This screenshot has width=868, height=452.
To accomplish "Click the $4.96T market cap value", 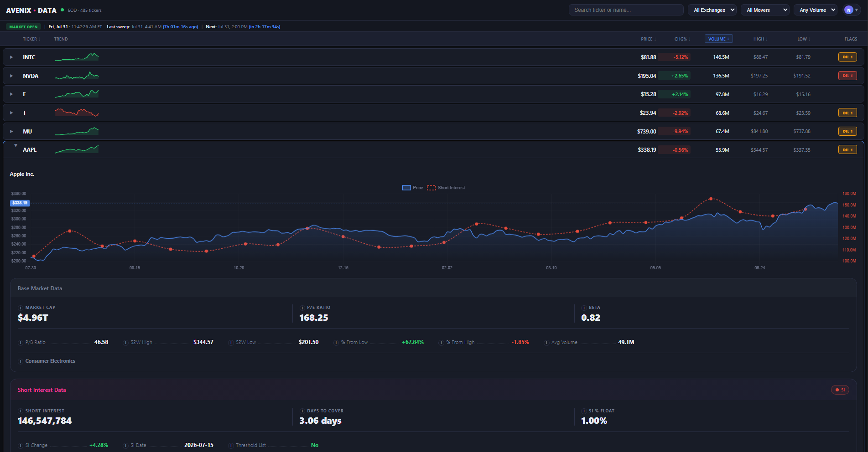I will pyautogui.click(x=33, y=318).
